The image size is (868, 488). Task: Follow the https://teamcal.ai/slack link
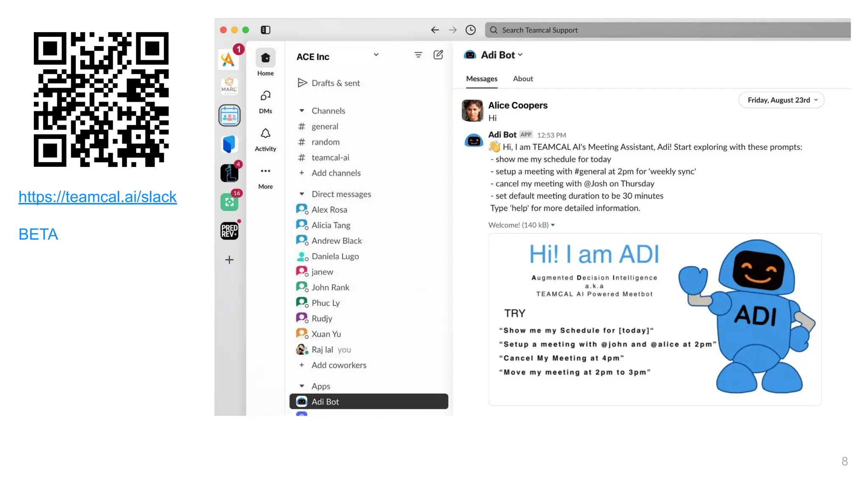coord(97,197)
